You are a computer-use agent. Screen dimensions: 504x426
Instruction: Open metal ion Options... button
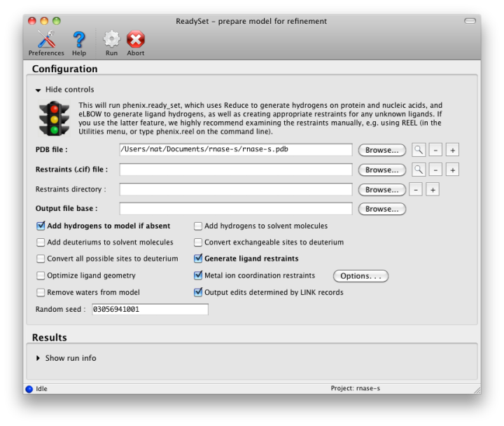click(x=360, y=276)
